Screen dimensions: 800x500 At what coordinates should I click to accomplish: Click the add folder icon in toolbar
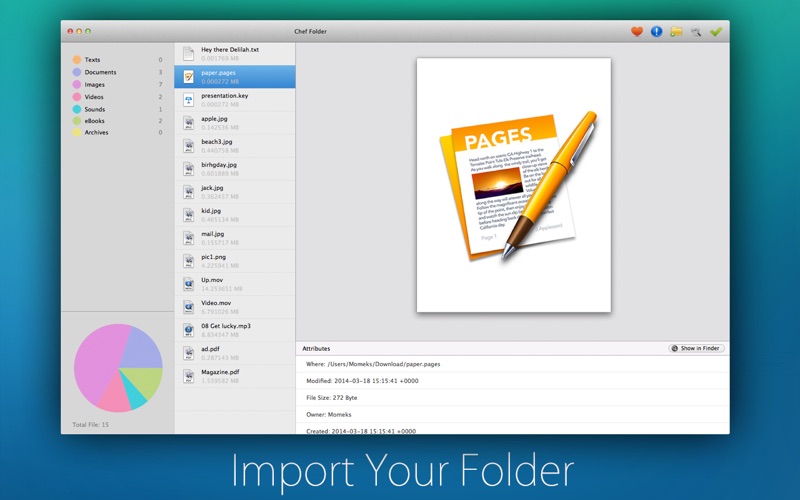click(x=677, y=32)
